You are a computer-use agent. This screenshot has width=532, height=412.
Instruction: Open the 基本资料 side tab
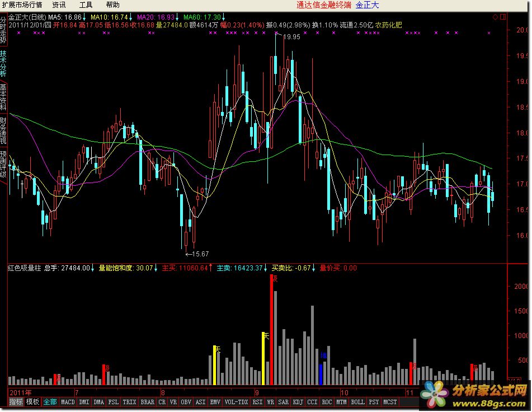pos(3,97)
